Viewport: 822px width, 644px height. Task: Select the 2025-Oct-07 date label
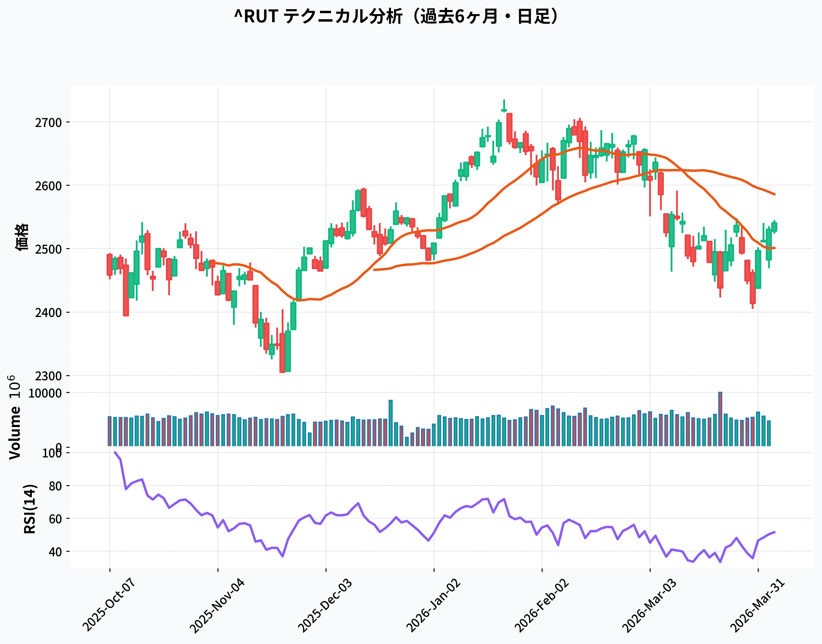coord(109,605)
